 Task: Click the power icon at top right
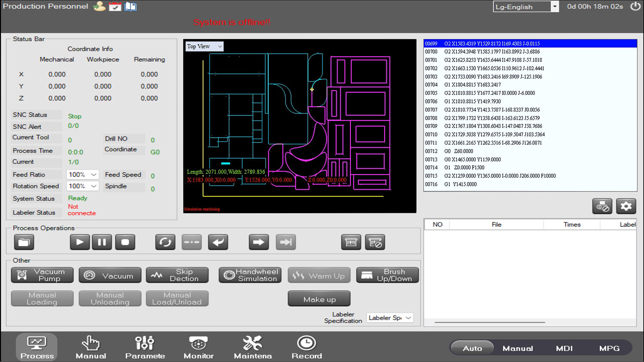tap(635, 6)
